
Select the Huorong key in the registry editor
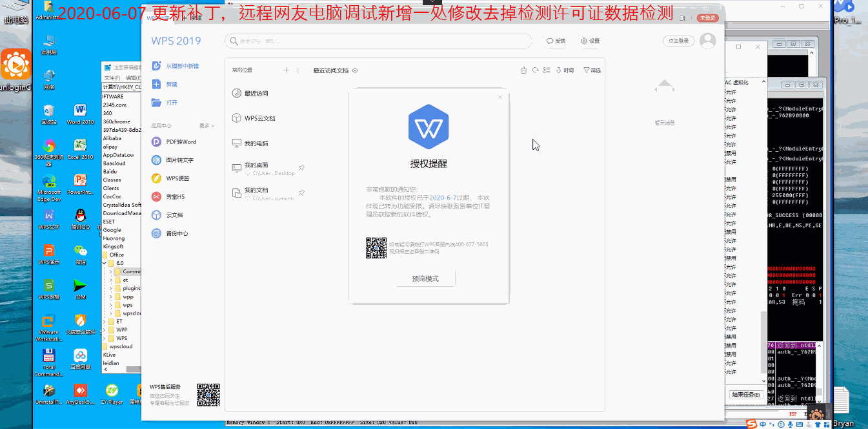(x=114, y=238)
